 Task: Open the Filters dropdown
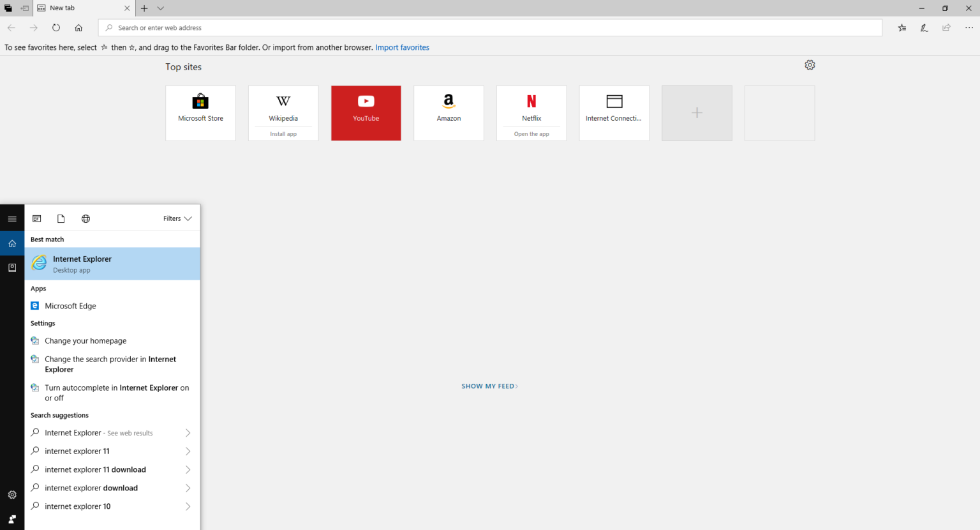177,218
